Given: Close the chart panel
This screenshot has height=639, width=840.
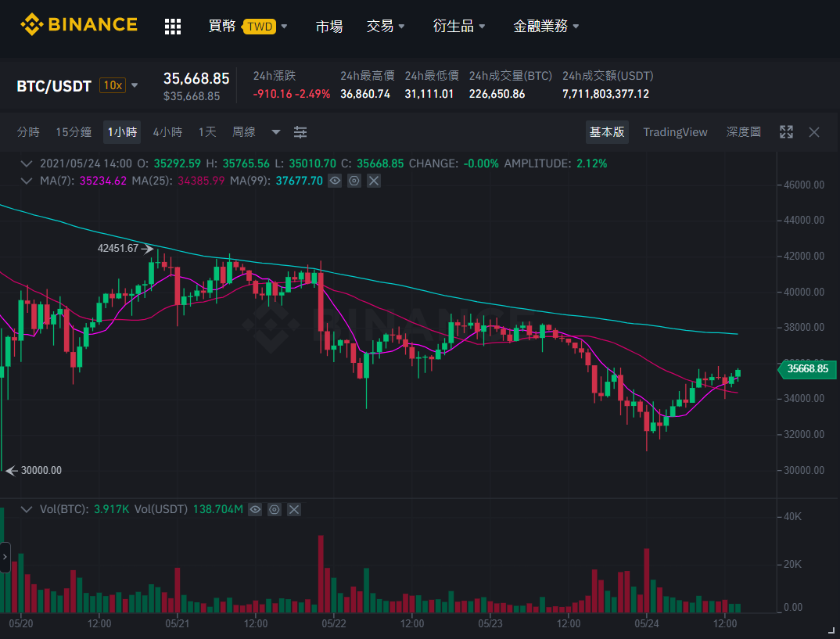Looking at the screenshot, I should [813, 132].
